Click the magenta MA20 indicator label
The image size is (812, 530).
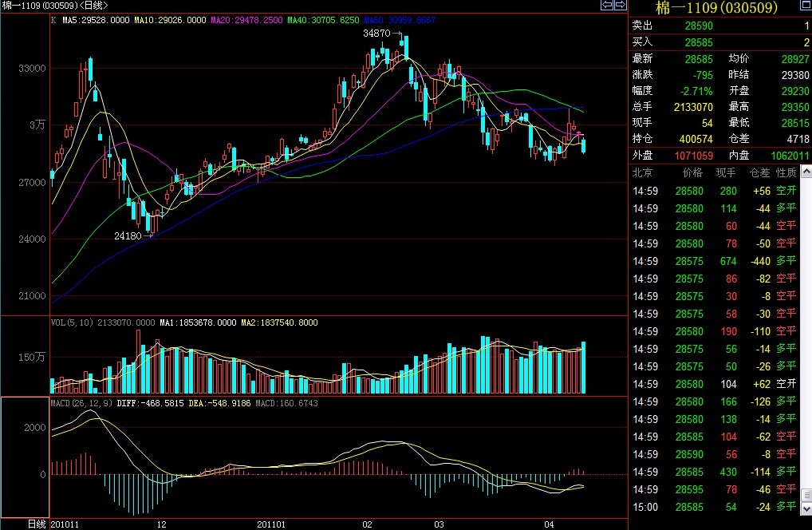tap(246, 20)
